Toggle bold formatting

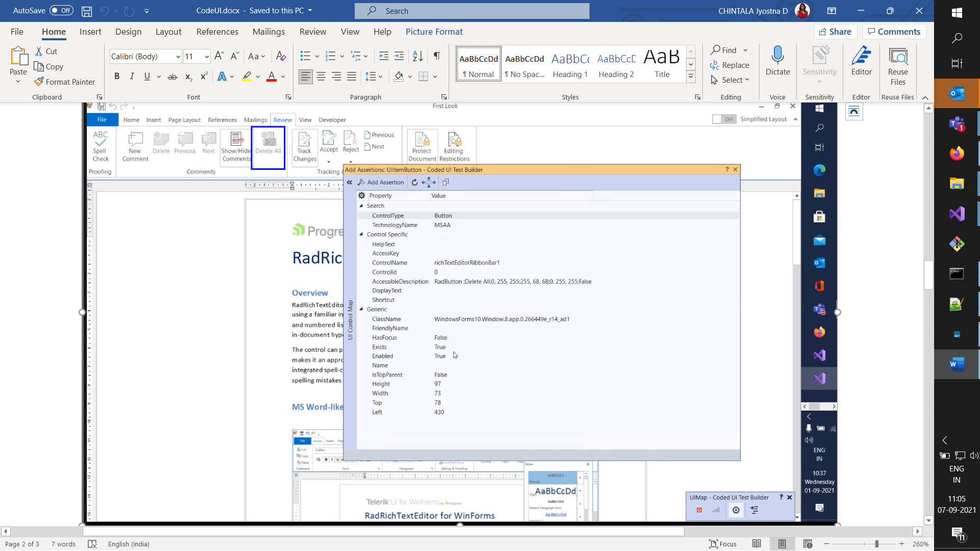tap(117, 77)
